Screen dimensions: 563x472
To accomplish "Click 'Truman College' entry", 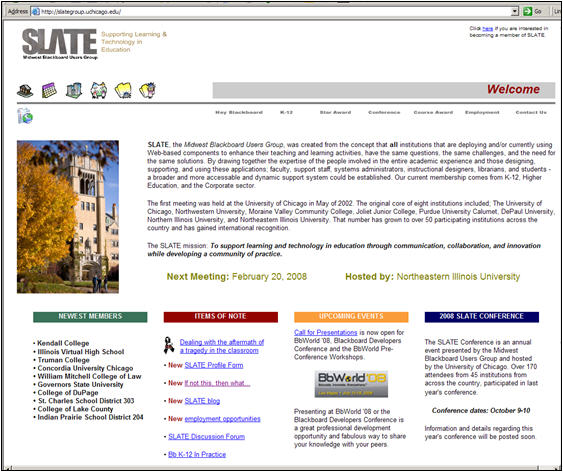I will click(64, 360).
